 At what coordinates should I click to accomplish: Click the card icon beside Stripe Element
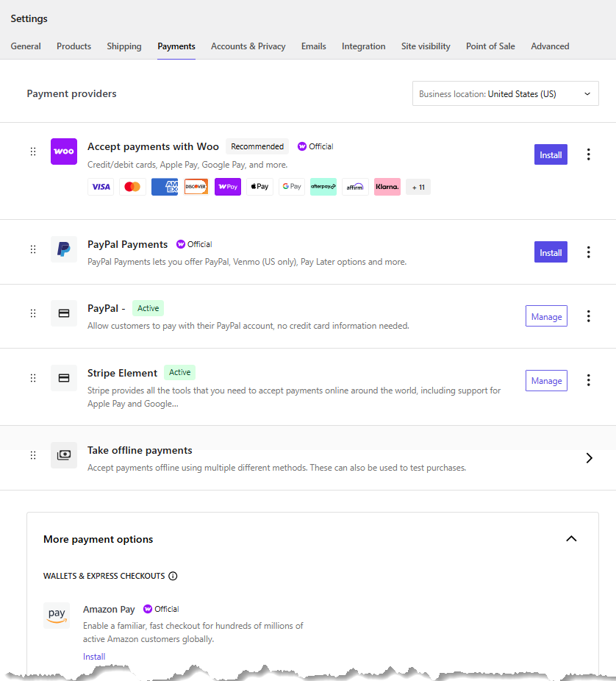pos(64,378)
